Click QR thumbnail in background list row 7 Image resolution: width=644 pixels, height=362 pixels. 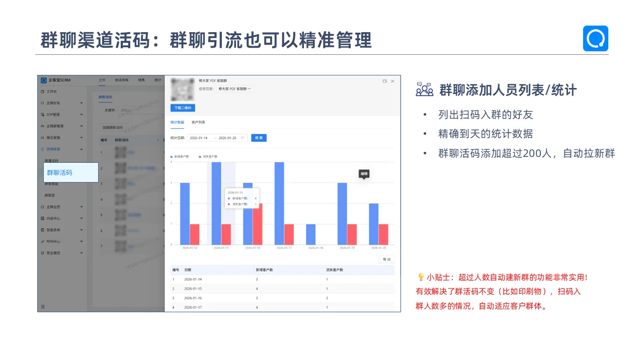[x=121, y=246]
